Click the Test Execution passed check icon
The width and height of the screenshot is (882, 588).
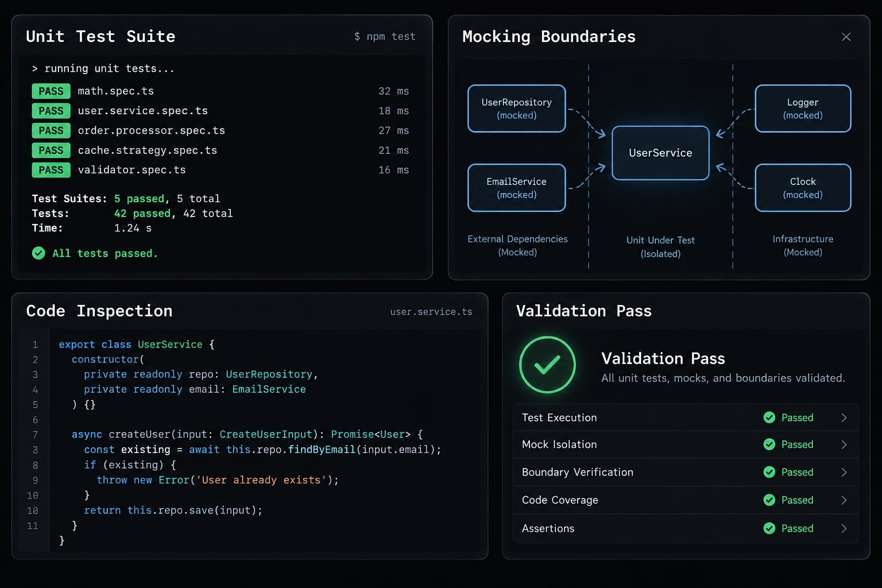pos(769,417)
